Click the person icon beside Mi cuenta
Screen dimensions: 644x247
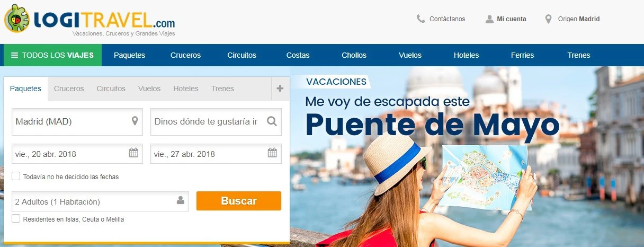pos(489,19)
